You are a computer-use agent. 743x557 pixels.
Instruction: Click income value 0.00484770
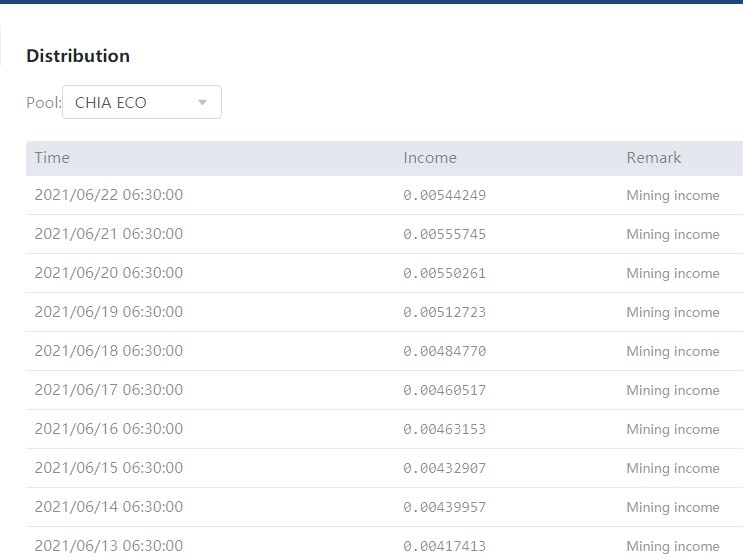[444, 351]
